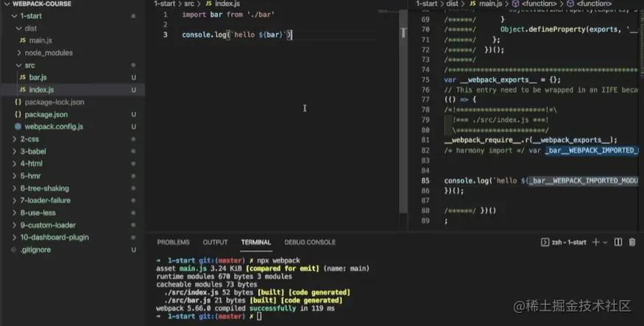Screen dimensions: 644x326
Task: Expand the 9-custom-loader folder
Action: tap(15, 225)
